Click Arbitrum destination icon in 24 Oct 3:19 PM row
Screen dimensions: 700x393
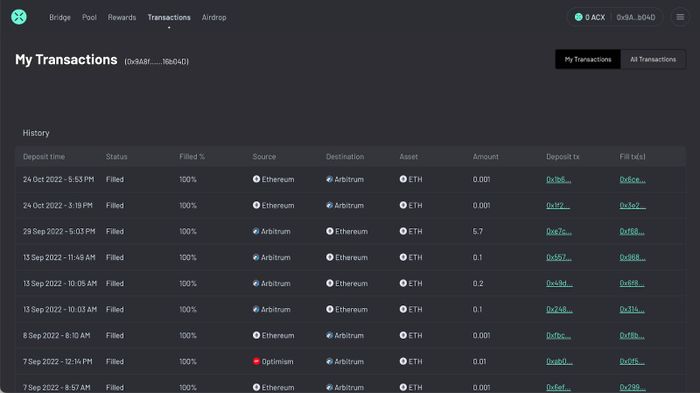[329, 205]
